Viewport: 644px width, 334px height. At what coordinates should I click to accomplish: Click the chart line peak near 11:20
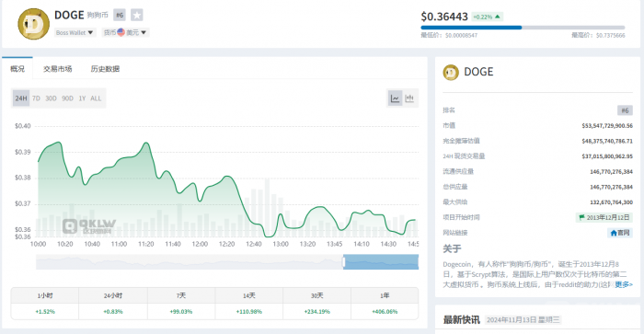146,143
